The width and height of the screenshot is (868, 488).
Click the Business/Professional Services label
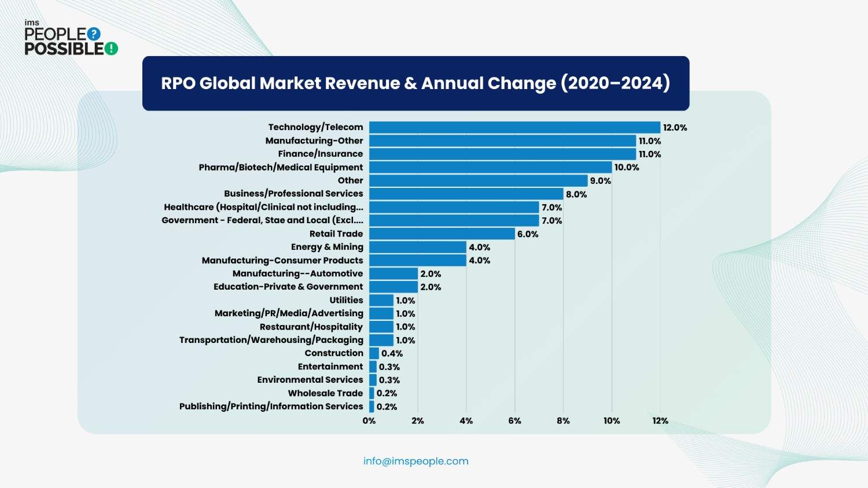(x=293, y=194)
